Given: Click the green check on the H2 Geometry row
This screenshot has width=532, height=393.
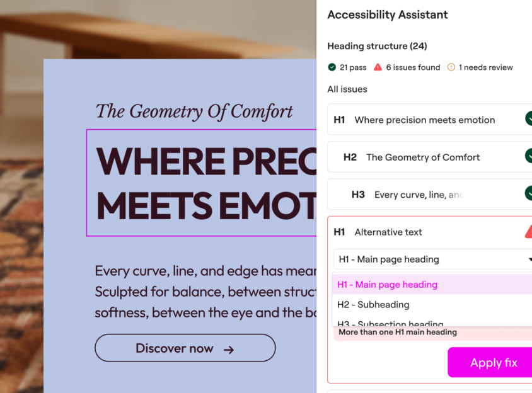Looking at the screenshot, I should [x=528, y=157].
